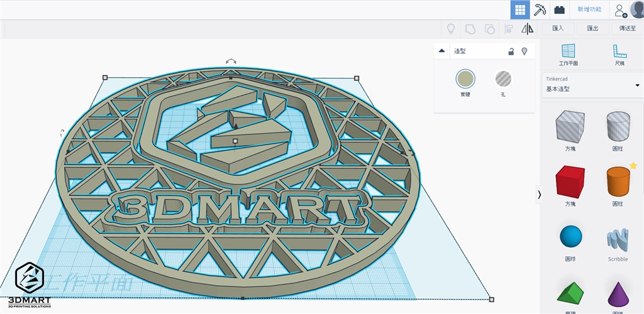Image resolution: width=644 pixels, height=314 pixels.
Task: Open the Blocks pickaxe mode
Action: click(x=540, y=9)
